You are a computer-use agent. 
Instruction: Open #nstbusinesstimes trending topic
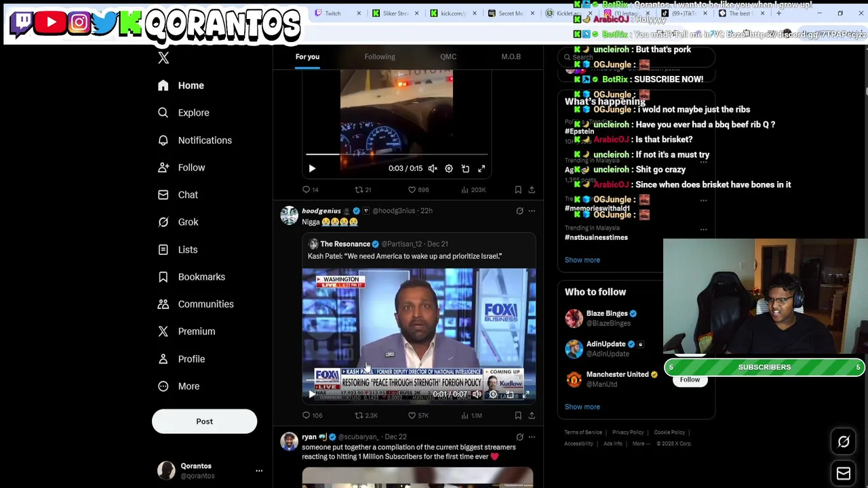pos(596,238)
